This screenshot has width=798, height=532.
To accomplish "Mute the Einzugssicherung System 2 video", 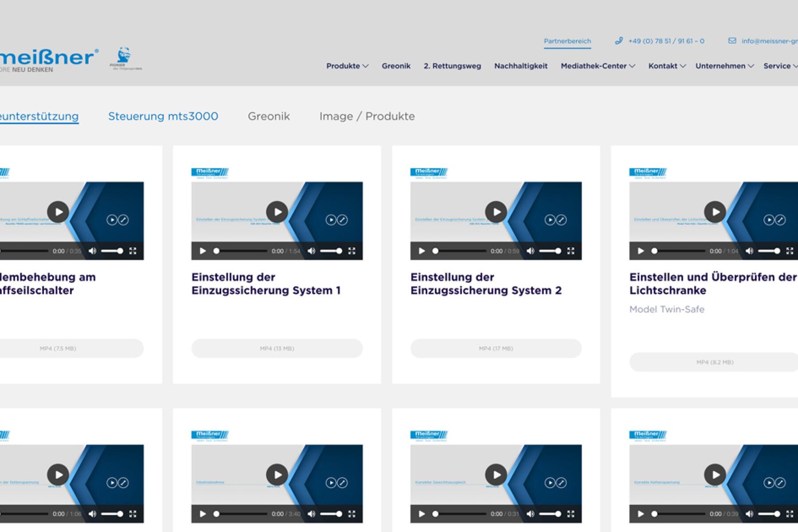I will 530,251.
